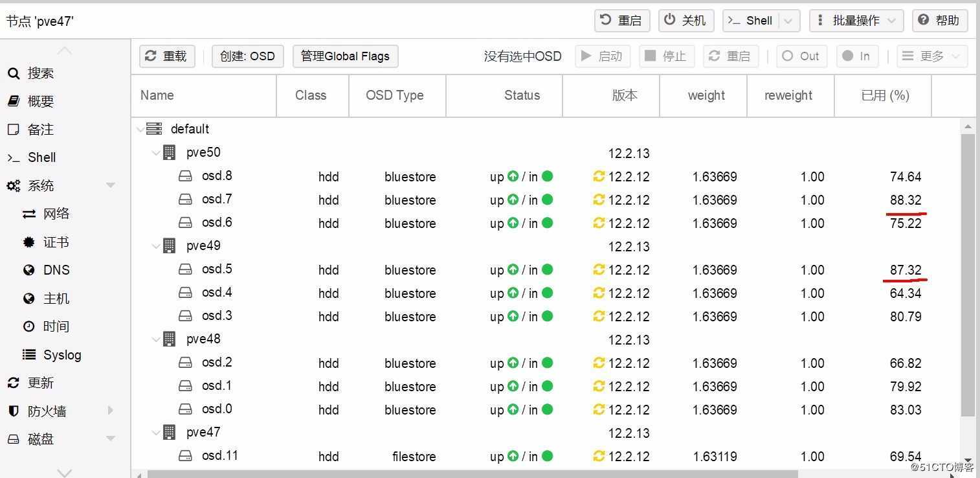Image resolution: width=980 pixels, height=478 pixels.
Task: Click the 证书 certificate icon
Action: [x=29, y=242]
